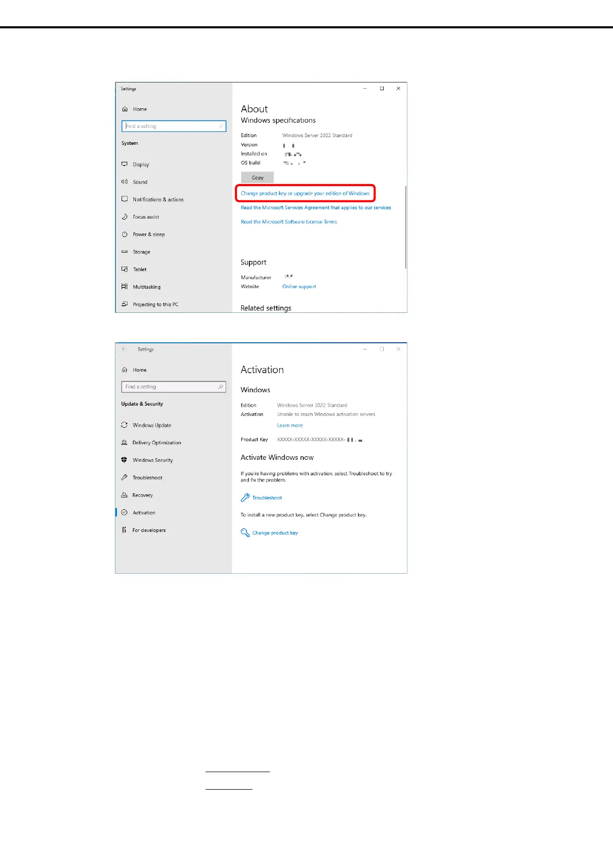Screen dimensions: 613x868
Task: Click the search magnifier in About window search box
Action: coord(221,126)
